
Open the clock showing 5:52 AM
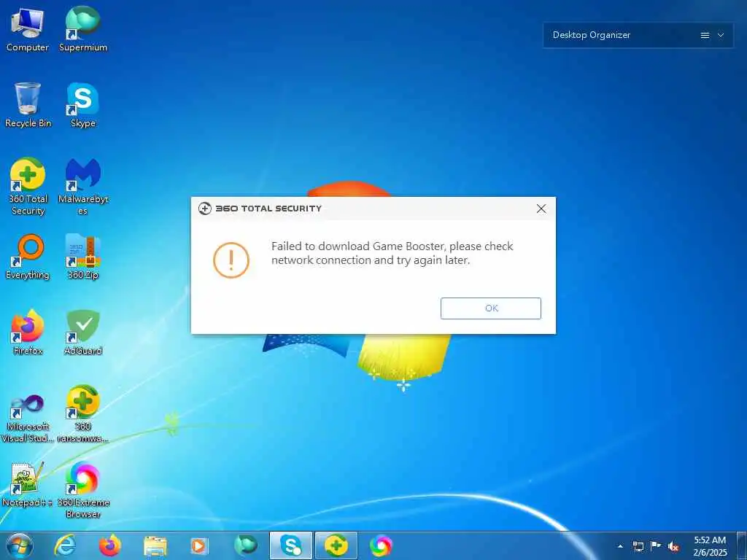[x=710, y=546]
